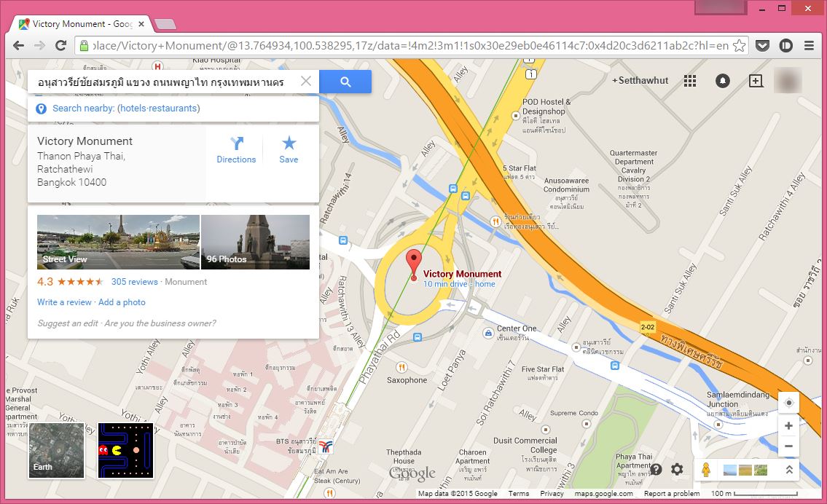Switch to Earth satellite view
The image size is (827, 504).
click(x=56, y=450)
